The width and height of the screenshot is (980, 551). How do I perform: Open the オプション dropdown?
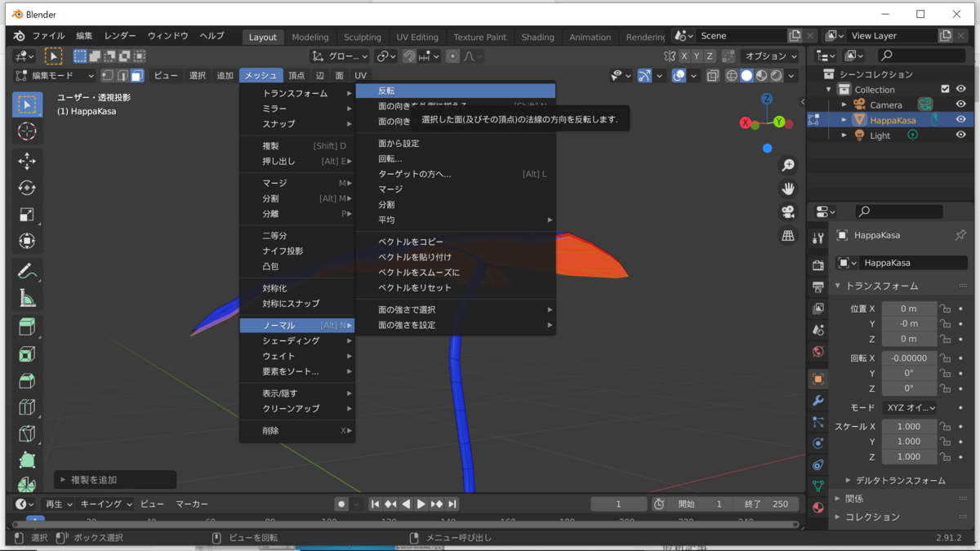tap(771, 56)
